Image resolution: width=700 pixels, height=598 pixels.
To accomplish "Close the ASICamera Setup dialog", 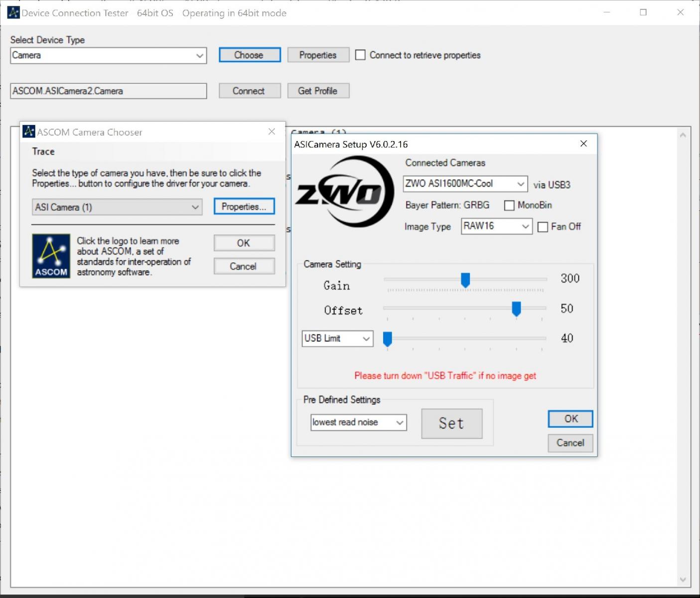I will pos(583,144).
